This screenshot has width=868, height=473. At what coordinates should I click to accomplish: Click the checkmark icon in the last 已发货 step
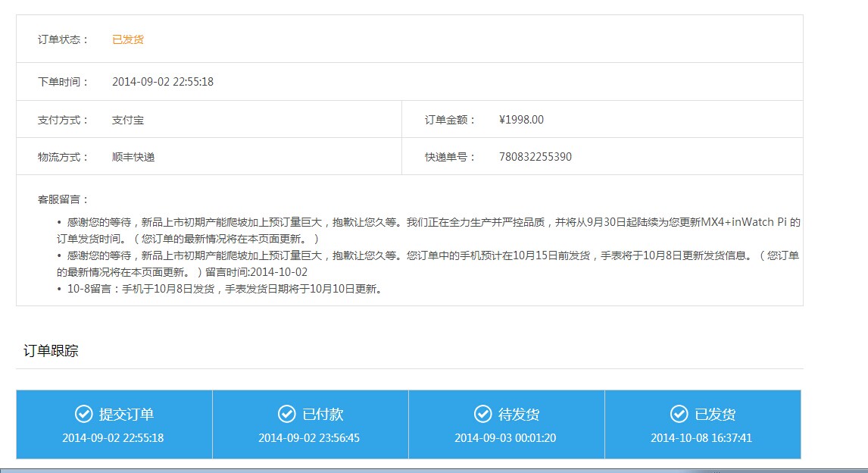click(679, 414)
